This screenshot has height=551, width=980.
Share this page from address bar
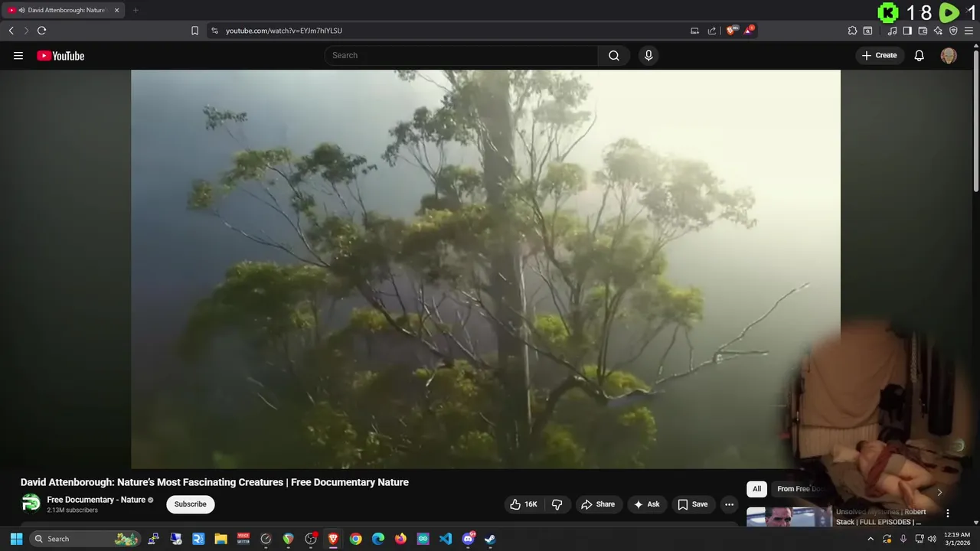click(x=712, y=31)
